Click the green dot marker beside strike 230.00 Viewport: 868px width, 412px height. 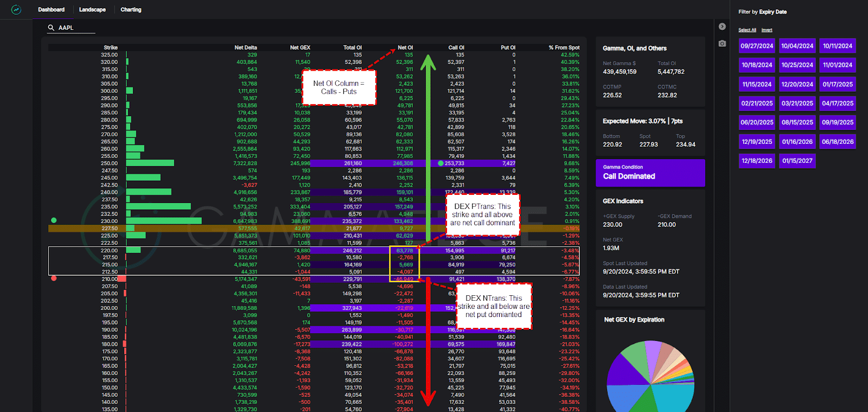54,220
